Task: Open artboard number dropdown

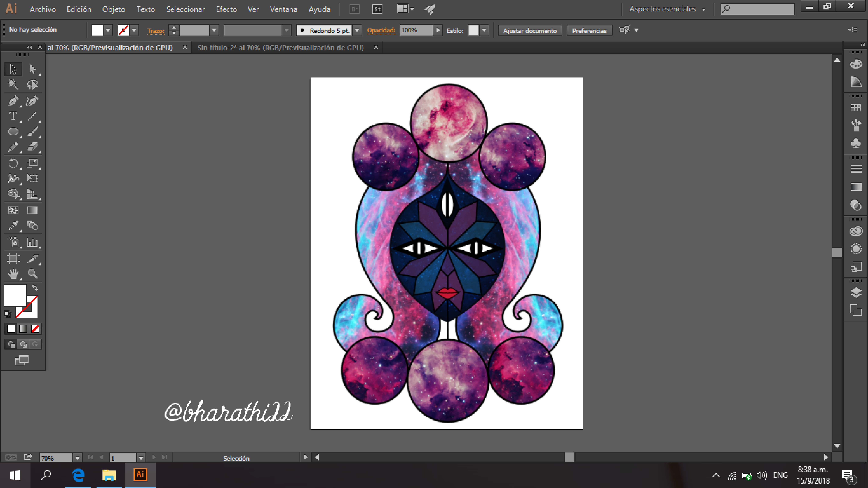Action: coord(141,458)
